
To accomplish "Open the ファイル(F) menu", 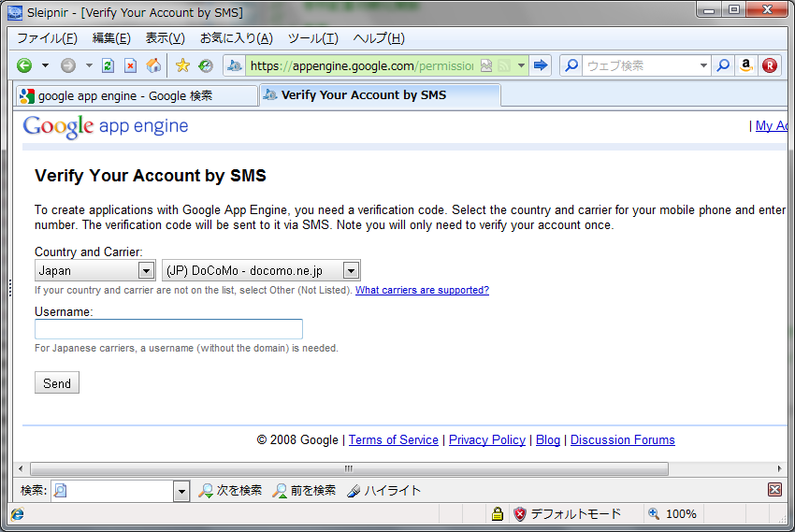I will point(47,38).
